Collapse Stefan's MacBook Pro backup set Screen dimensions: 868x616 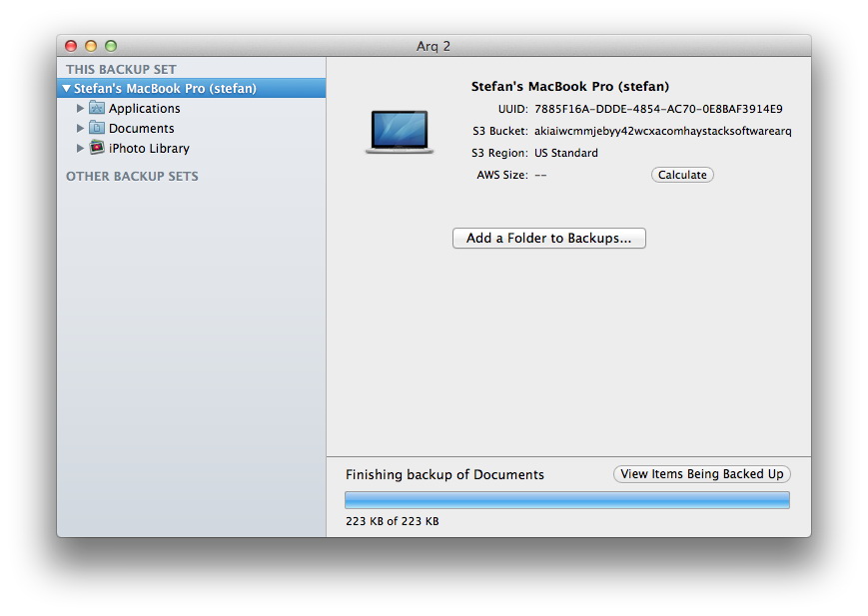[67, 88]
